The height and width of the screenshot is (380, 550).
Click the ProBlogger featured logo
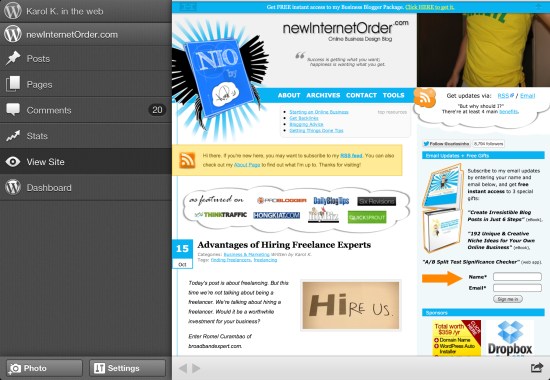tap(281, 201)
